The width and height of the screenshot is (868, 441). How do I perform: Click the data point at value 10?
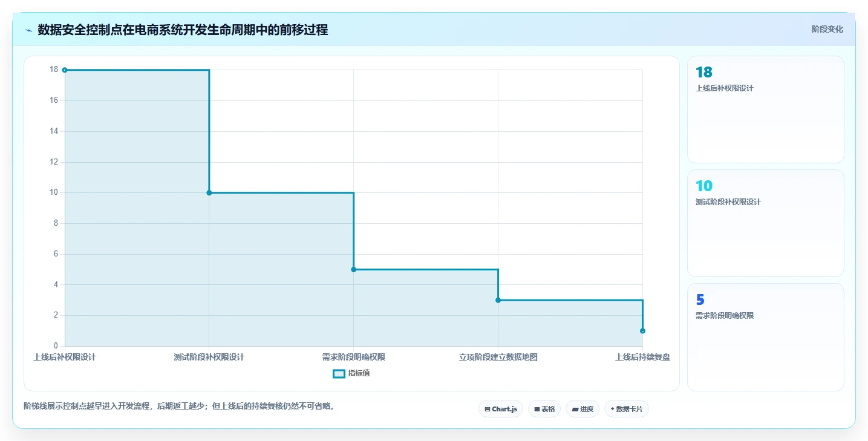[209, 193]
